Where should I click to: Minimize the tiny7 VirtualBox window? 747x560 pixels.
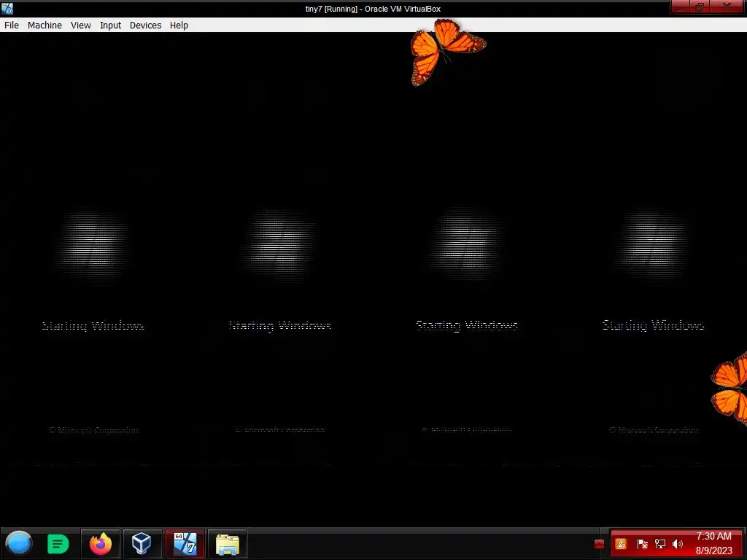(x=681, y=7)
